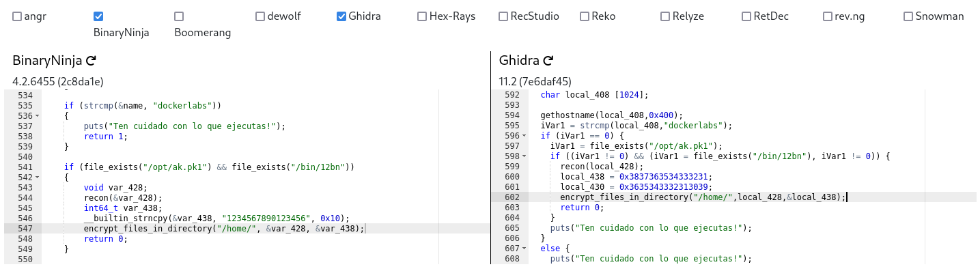The width and height of the screenshot is (980, 269).
Task: Click file_exists condition line 541 in BinaryNinja
Action: point(209,167)
